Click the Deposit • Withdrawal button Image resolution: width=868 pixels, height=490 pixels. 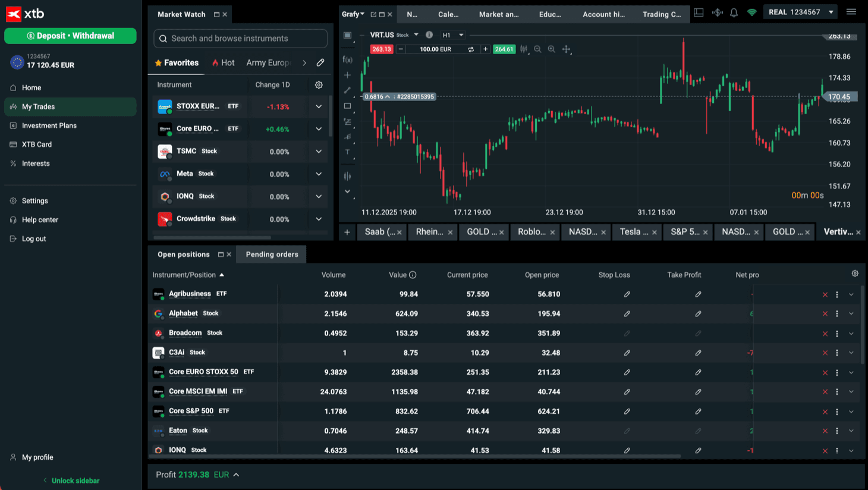click(70, 36)
